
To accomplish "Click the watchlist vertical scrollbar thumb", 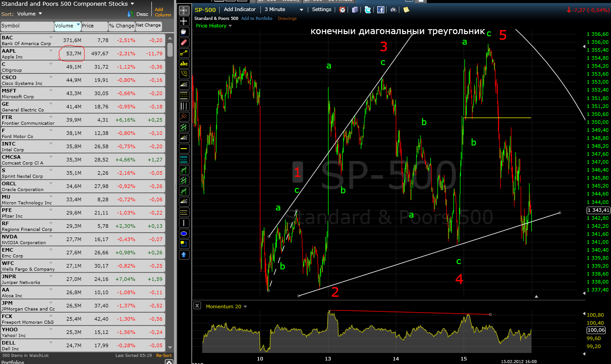I will pos(170,49).
